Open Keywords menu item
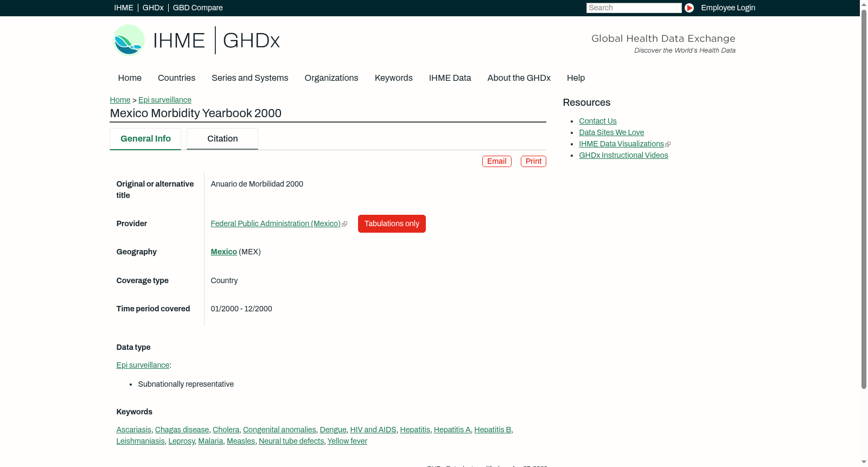 [x=394, y=78]
